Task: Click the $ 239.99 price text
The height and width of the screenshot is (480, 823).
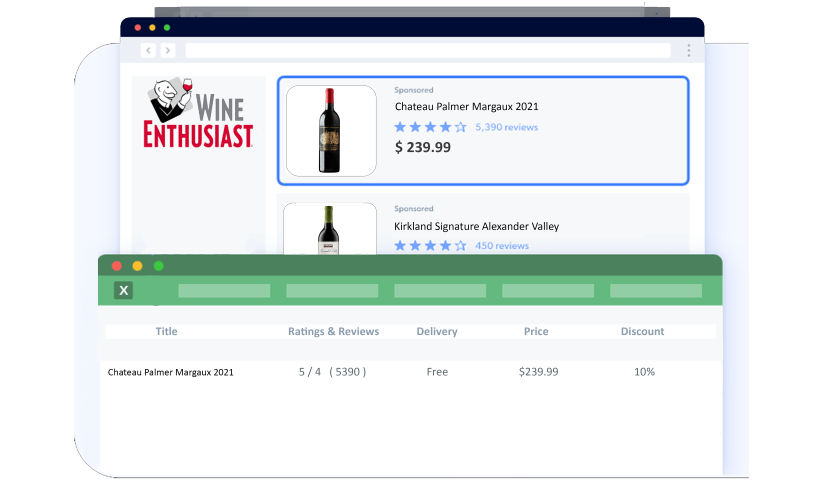Action: coord(423,147)
